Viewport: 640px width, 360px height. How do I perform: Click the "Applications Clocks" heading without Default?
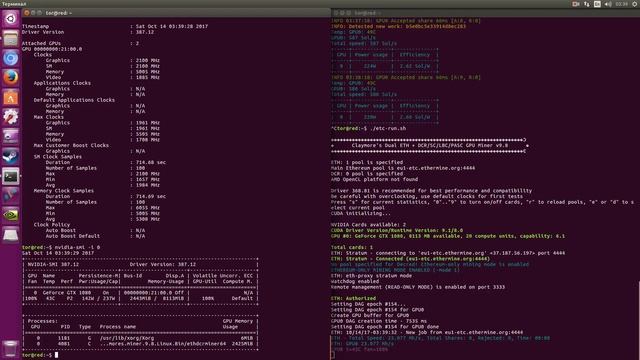point(62,83)
